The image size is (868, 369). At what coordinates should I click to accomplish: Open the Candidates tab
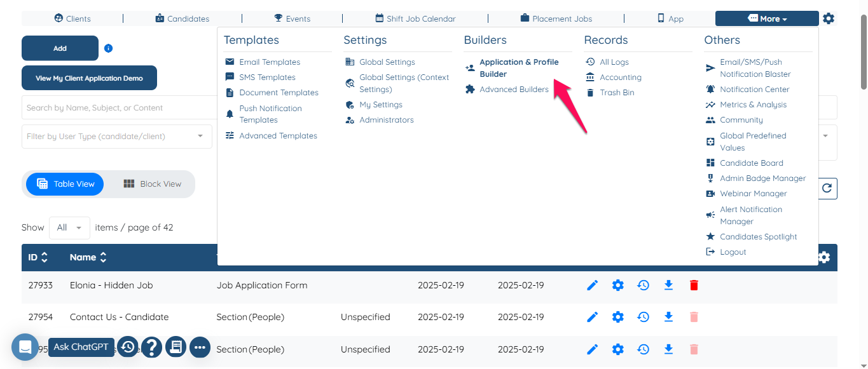pyautogui.click(x=182, y=18)
